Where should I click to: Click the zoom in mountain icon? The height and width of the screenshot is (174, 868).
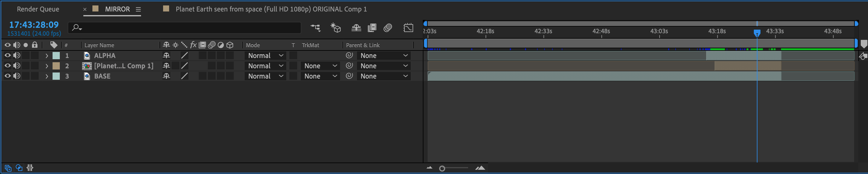(480, 168)
